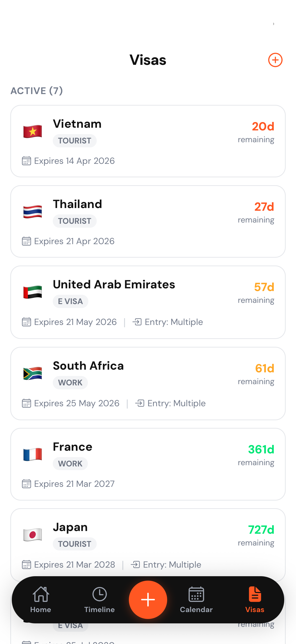Open the Vietnam visa card

click(148, 141)
